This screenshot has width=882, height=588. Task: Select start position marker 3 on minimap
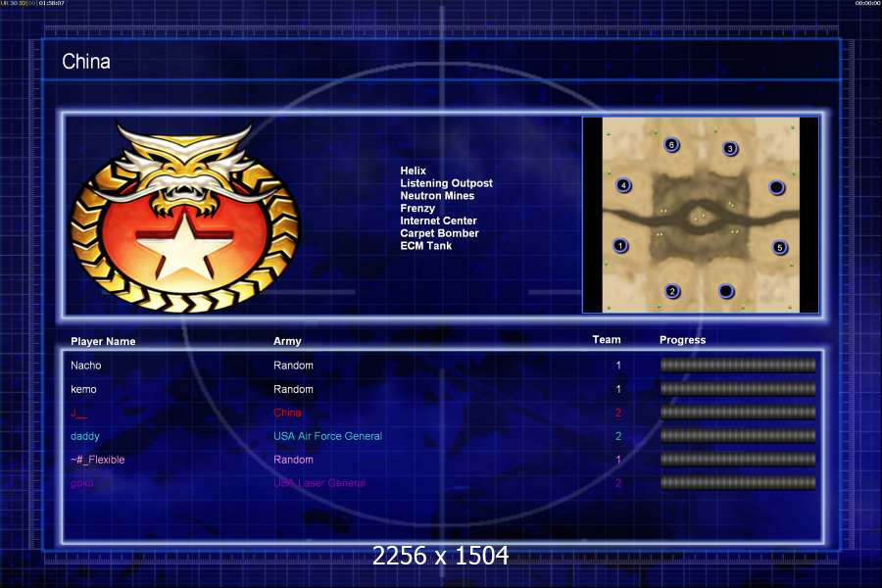730,149
